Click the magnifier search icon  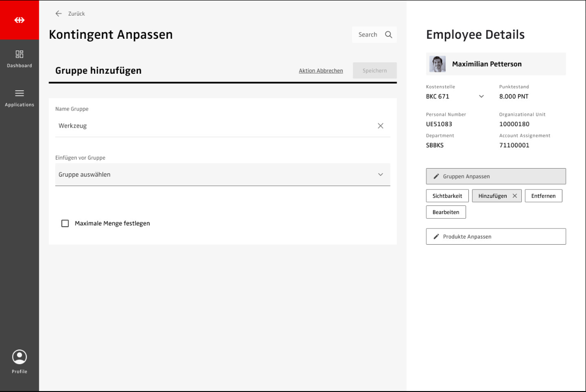tap(389, 34)
